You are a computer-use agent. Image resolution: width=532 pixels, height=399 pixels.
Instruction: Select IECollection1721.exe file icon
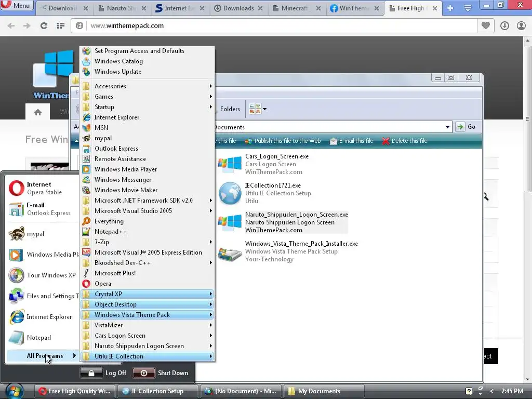coord(230,193)
